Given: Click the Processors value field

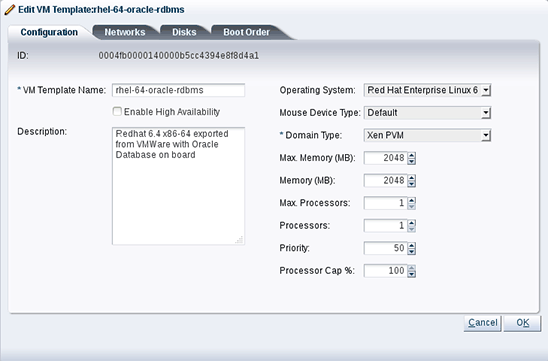Looking at the screenshot, I should [x=385, y=225].
